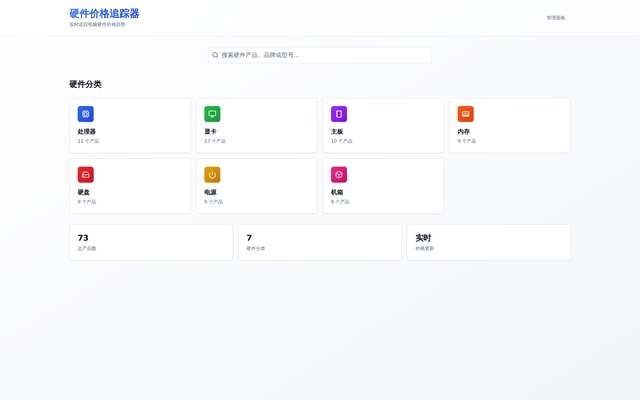
Task: Click the yellow 电源 power icon
Action: coord(212,174)
